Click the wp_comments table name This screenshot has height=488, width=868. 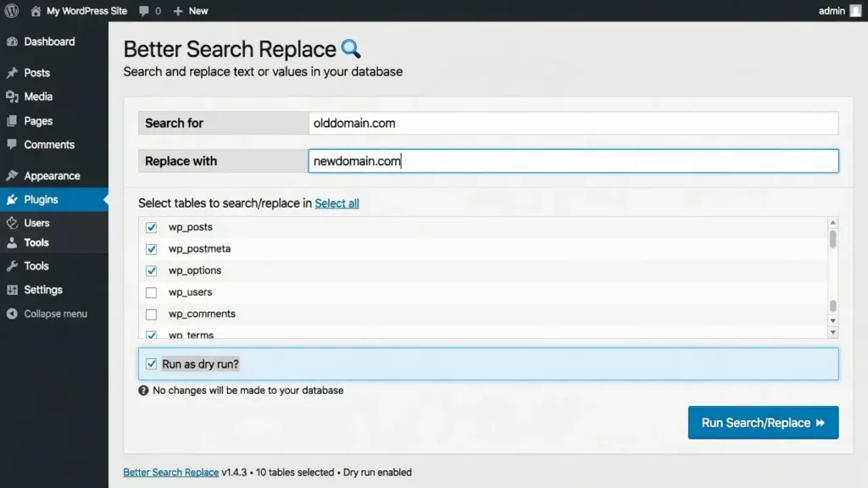(202, 313)
